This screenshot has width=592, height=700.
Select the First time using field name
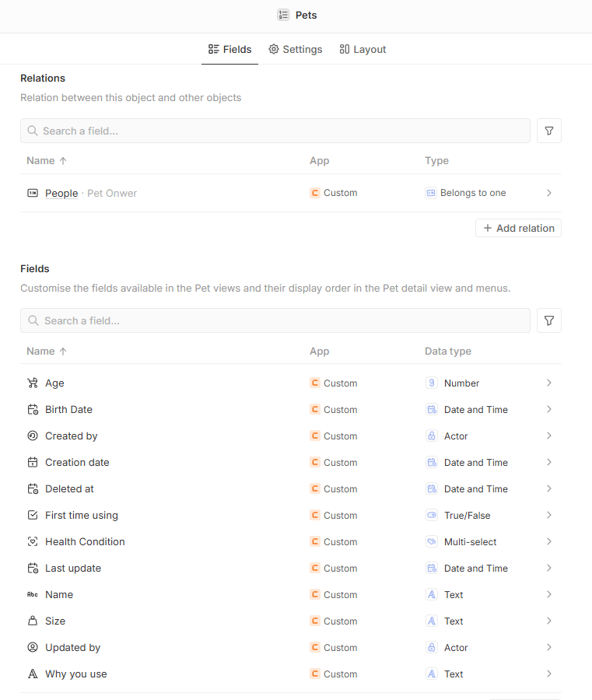[82, 515]
